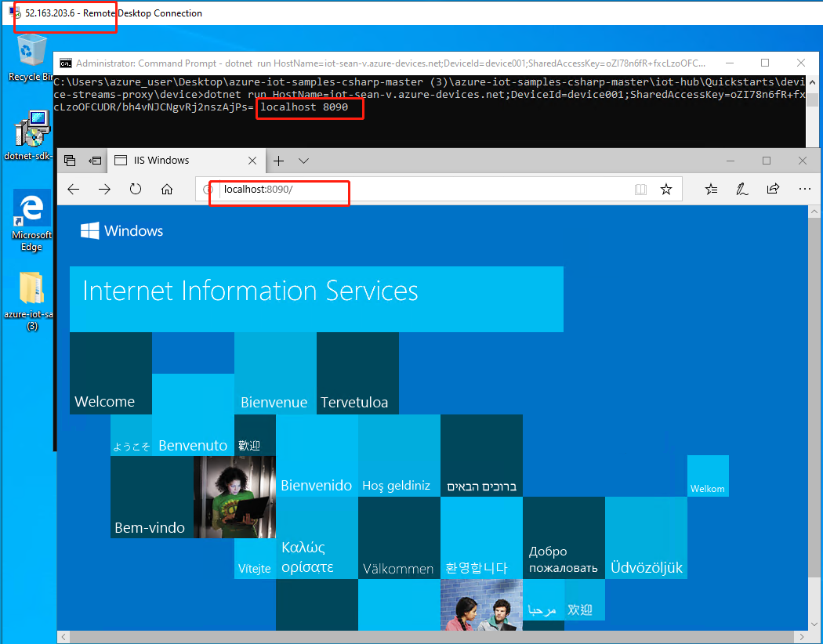Click Edge page vertical scrollbar up arrow
The height and width of the screenshot is (644, 823).
(814, 212)
